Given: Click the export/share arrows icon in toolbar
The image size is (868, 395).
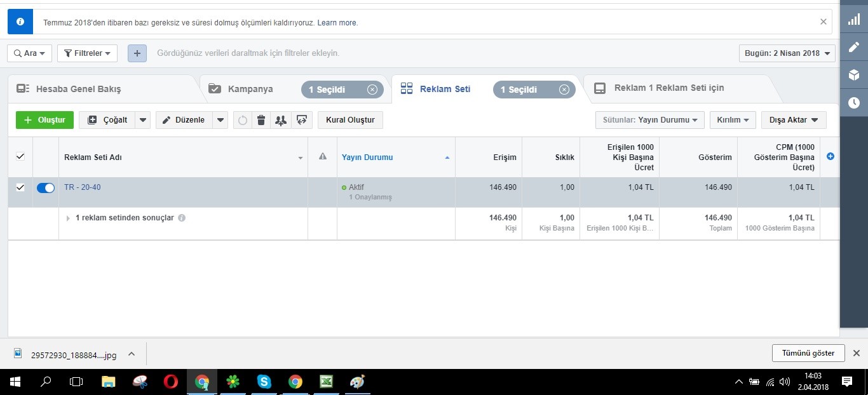Looking at the screenshot, I should point(302,120).
